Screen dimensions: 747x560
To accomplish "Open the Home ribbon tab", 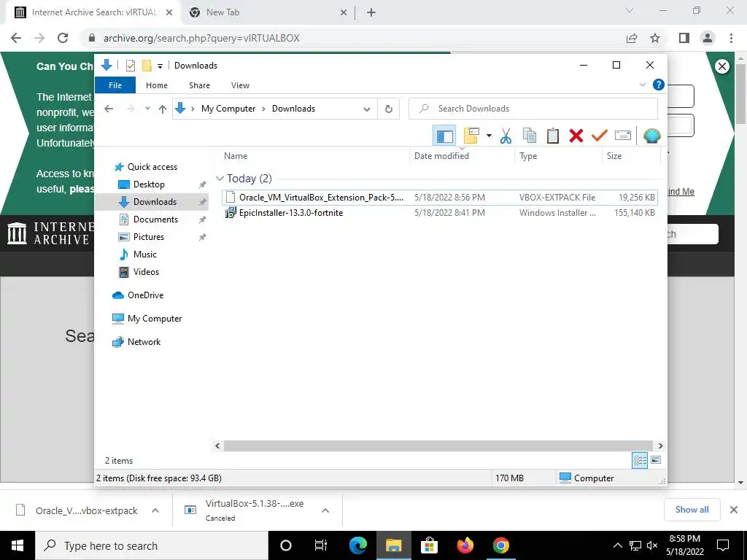I will pos(157,85).
